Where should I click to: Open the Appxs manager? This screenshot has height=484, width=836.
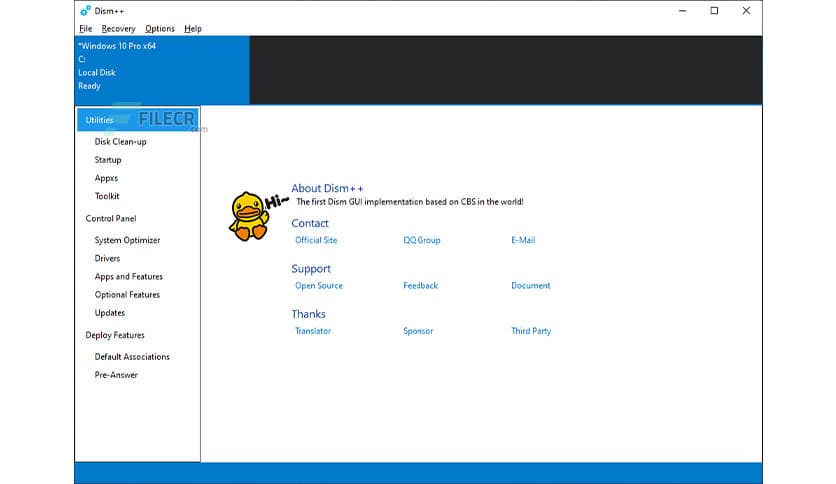(106, 178)
